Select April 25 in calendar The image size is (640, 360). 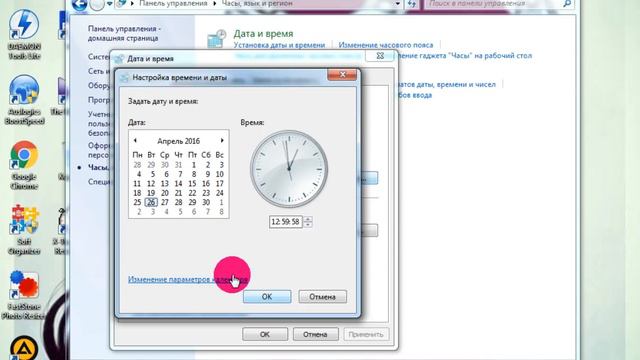tap(137, 202)
